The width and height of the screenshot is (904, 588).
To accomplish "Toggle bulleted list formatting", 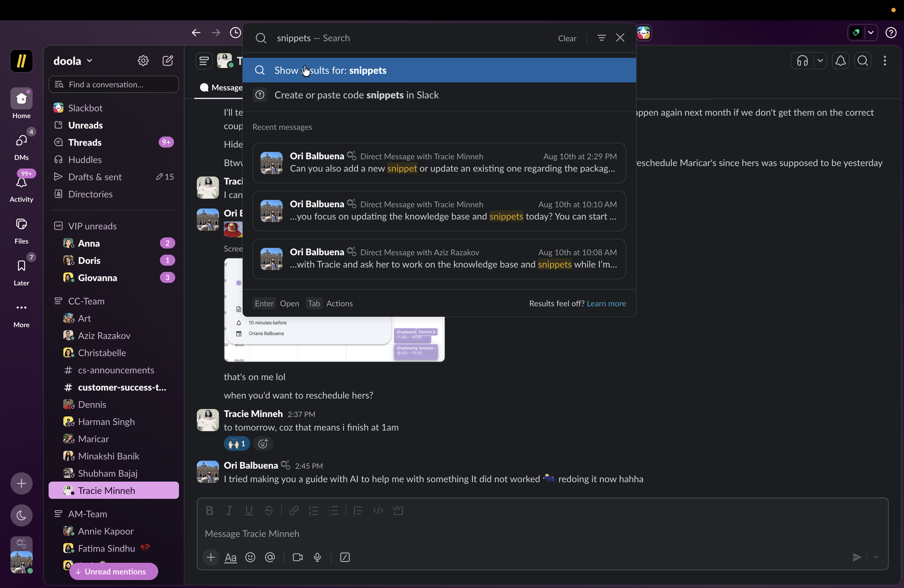I will pos(334,511).
